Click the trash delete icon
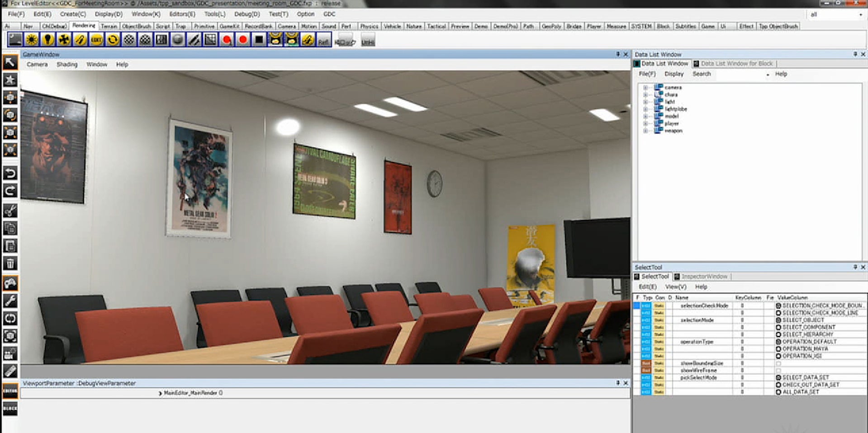 point(10,264)
